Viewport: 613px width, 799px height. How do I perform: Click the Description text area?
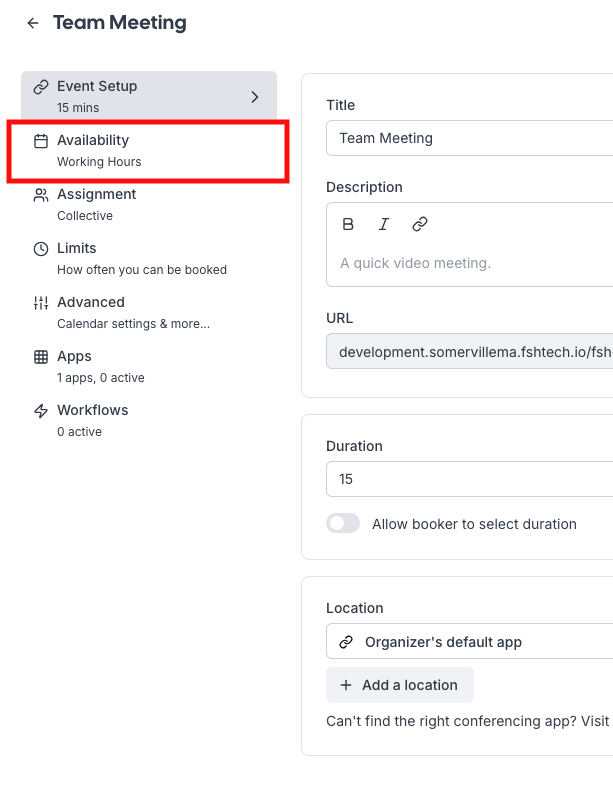[x=470, y=264]
